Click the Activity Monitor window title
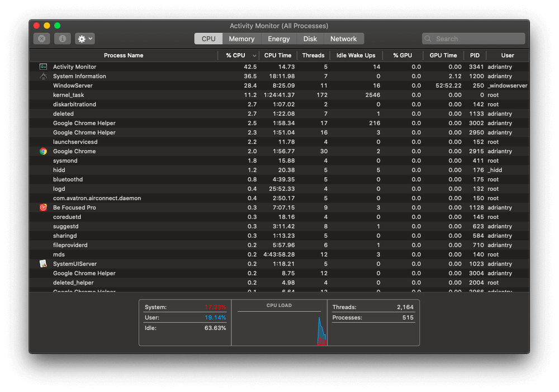Viewport: 559px width, 392px height. pyautogui.click(x=279, y=26)
